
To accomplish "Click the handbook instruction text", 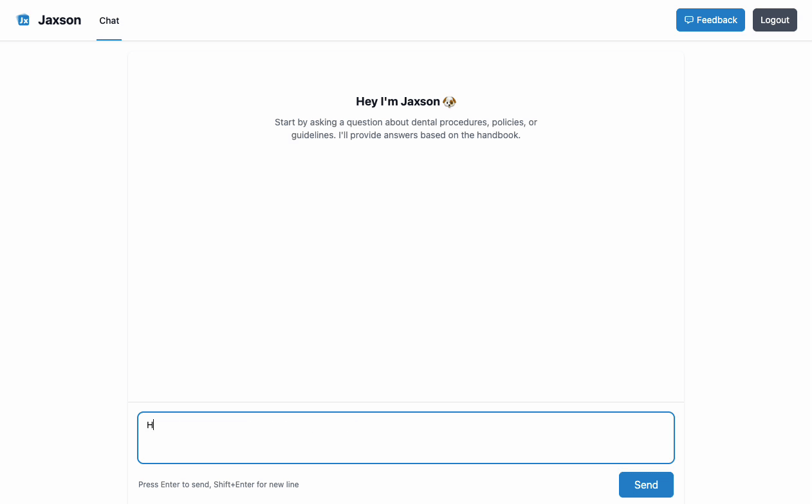I will coord(406,129).
